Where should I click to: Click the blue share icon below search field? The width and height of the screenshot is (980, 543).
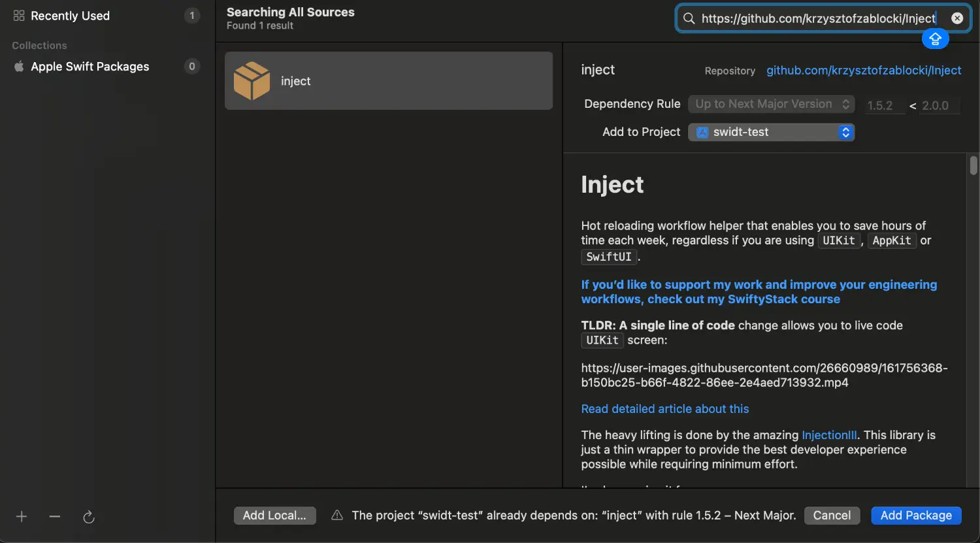pos(935,39)
